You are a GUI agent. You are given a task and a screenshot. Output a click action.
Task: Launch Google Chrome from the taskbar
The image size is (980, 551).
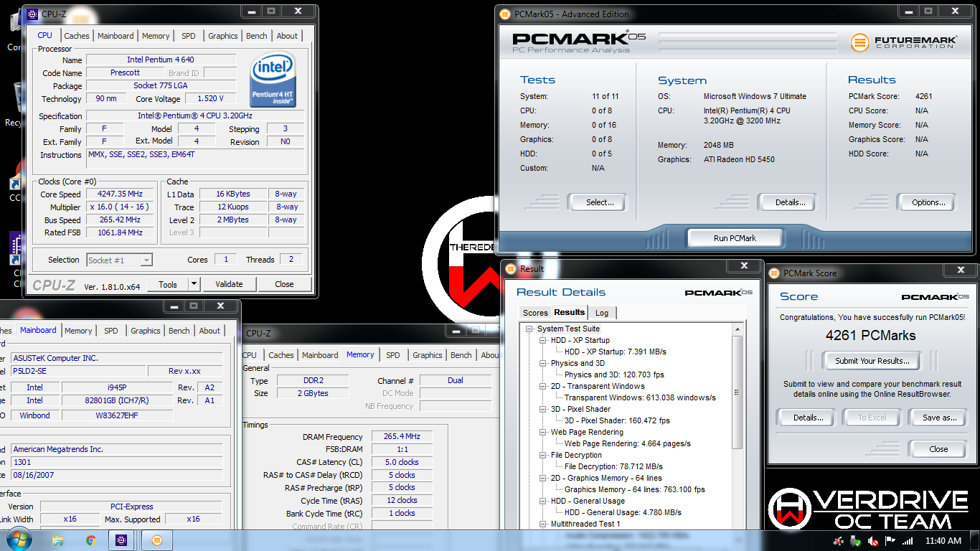pos(90,540)
